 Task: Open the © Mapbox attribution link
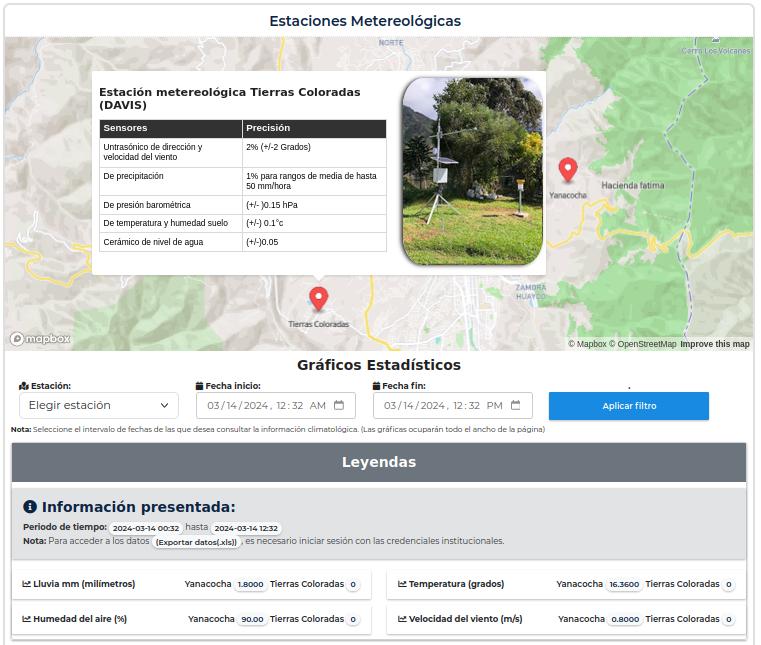[587, 344]
